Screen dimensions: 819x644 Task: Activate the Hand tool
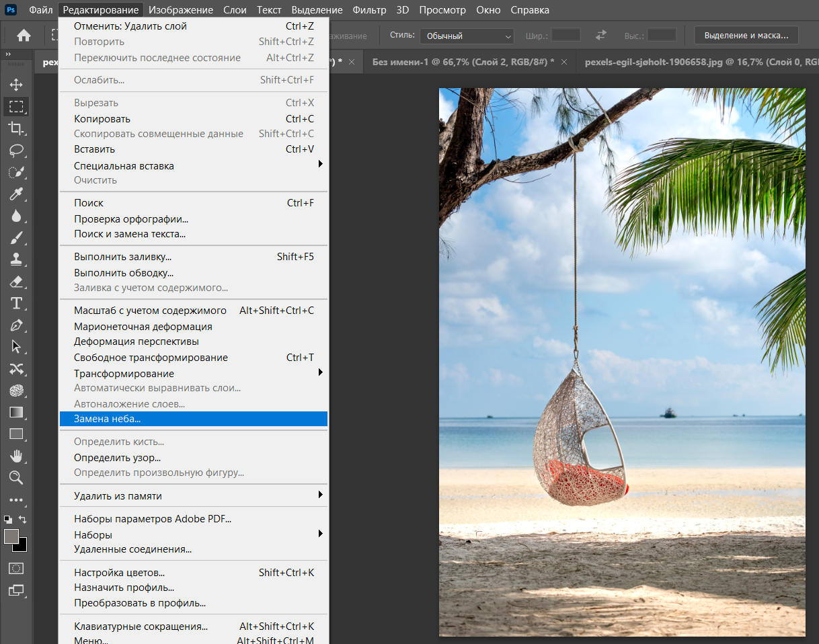tap(16, 456)
